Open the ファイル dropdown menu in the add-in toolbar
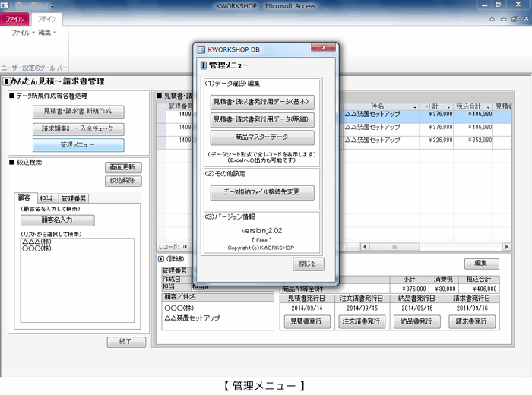This screenshot has width=532, height=395. click(22, 33)
